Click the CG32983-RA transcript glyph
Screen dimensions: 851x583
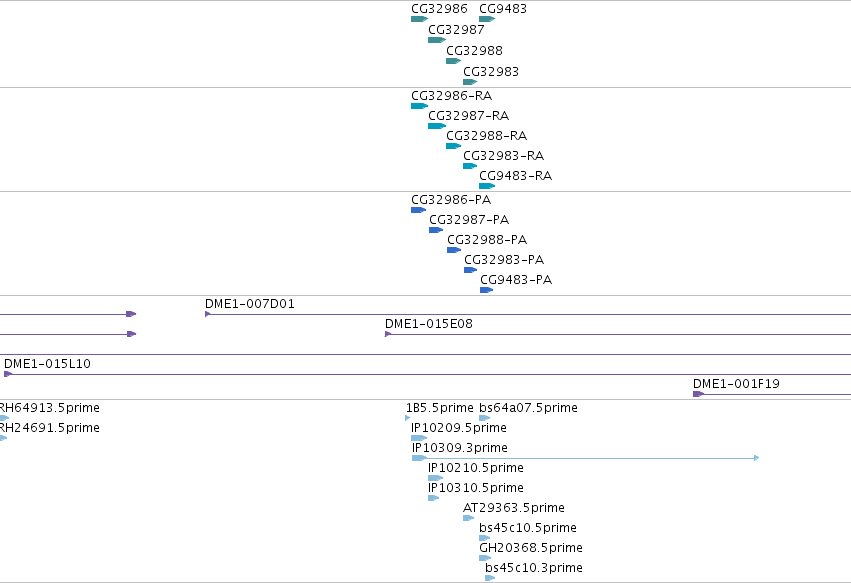[x=470, y=166]
